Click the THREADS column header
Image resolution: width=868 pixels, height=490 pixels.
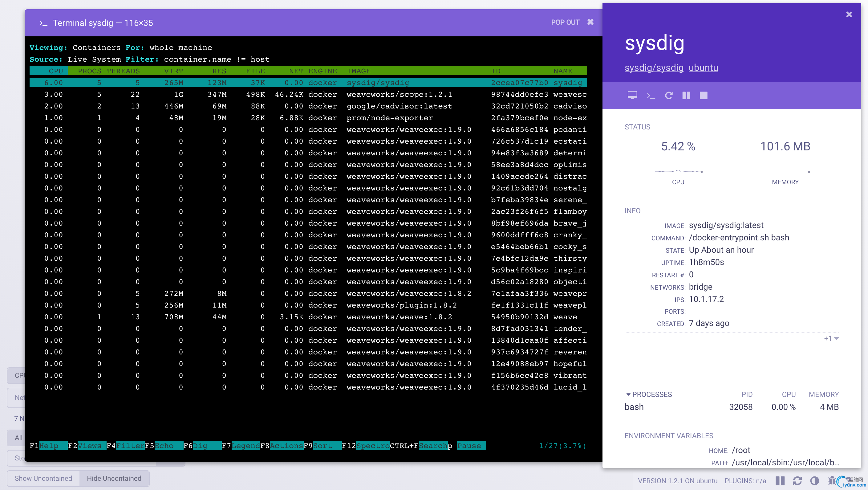tap(123, 71)
